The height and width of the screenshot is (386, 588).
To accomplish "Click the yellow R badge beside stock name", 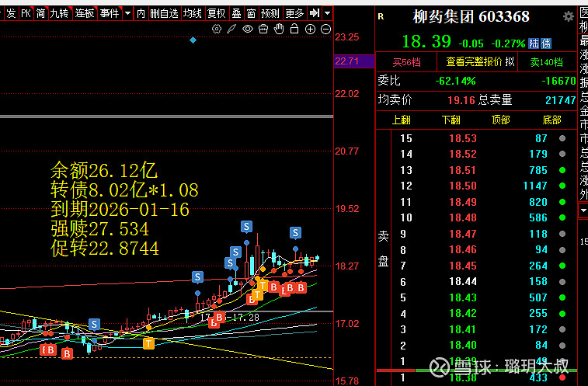I will pos(381,16).
